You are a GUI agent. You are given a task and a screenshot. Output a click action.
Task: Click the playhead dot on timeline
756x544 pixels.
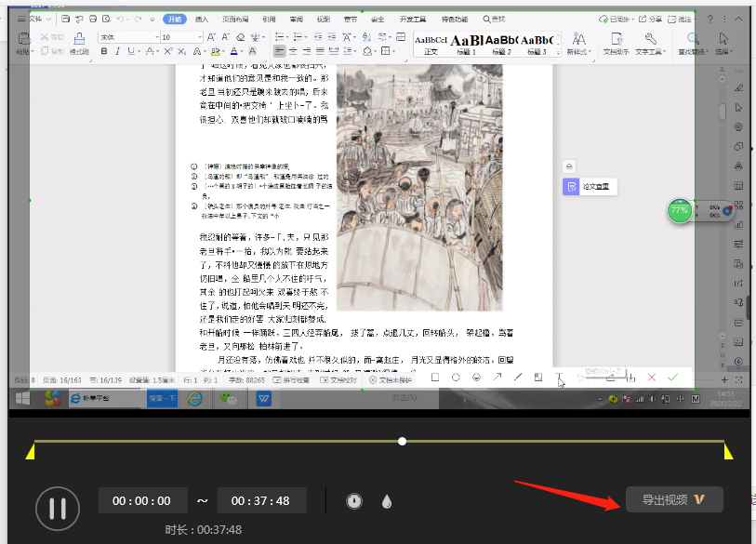402,441
